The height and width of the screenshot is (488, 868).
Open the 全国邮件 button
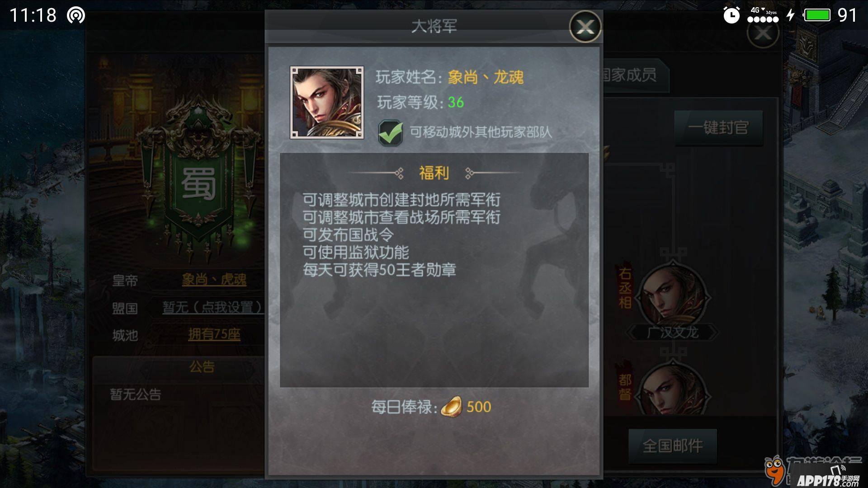tap(673, 446)
